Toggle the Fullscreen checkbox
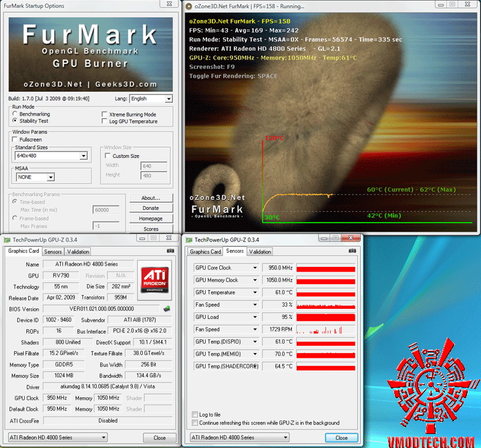 click(15, 139)
